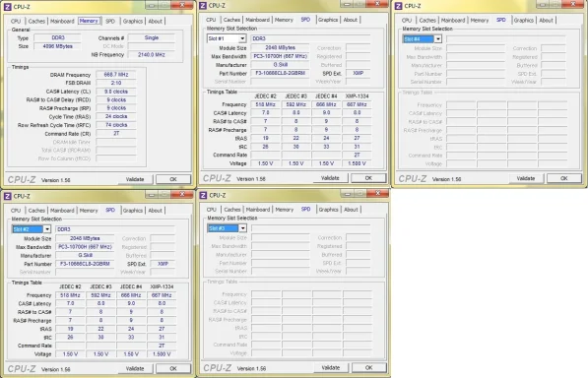Show About tab in the Slot #3 window
The height and width of the screenshot is (378, 588).
(x=351, y=210)
